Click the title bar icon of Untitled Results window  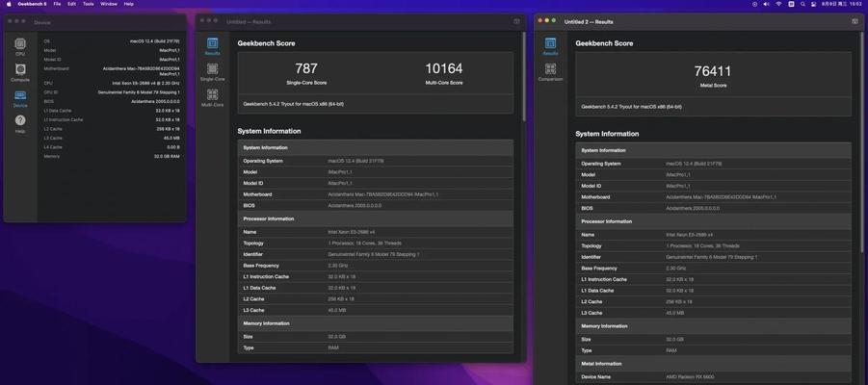(516, 21)
